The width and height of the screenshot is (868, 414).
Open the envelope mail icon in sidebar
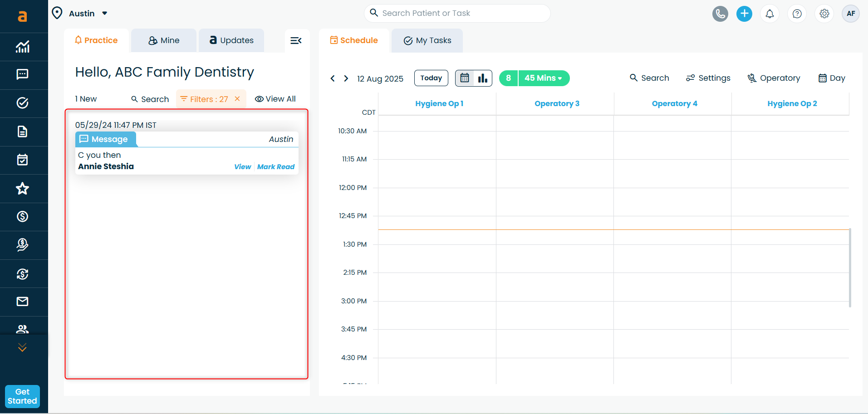[x=22, y=302]
